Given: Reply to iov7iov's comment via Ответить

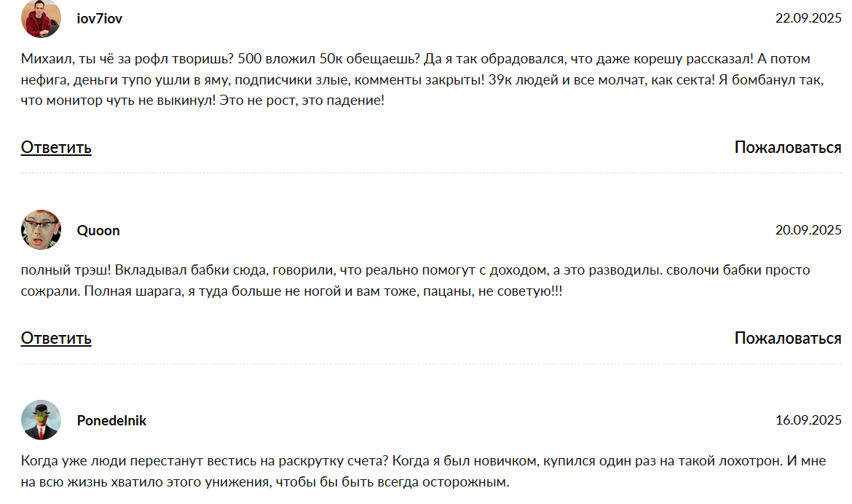Looking at the screenshot, I should pyautogui.click(x=55, y=147).
